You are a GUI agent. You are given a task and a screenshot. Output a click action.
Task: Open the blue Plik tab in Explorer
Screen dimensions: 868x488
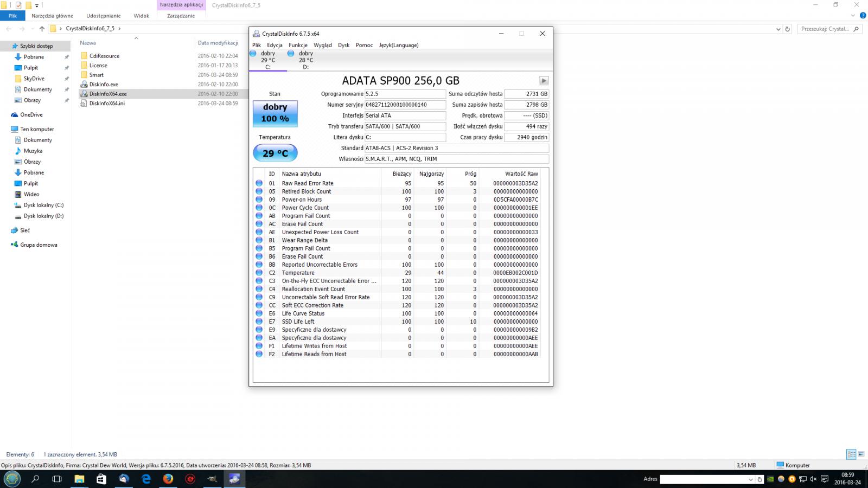point(12,16)
